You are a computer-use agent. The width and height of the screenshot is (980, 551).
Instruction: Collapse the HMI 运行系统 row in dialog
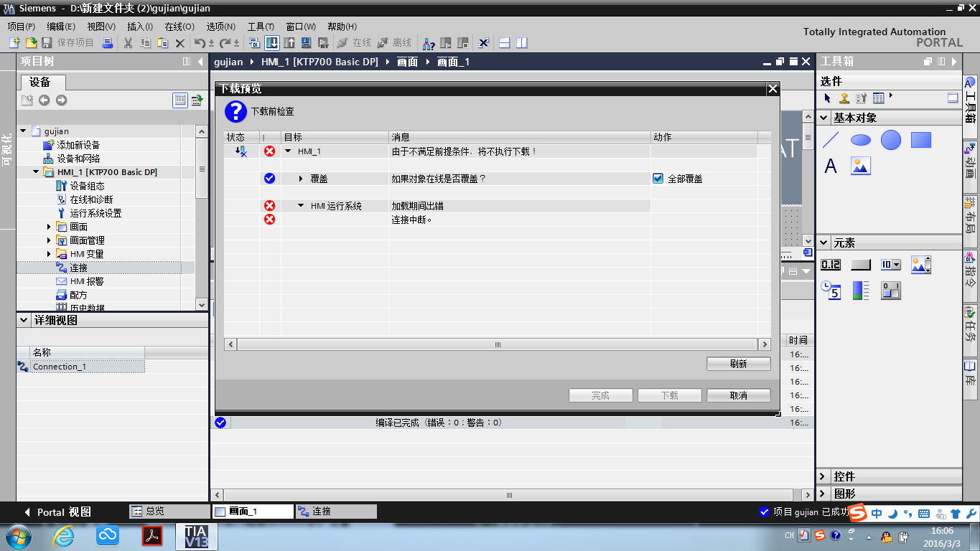click(302, 206)
